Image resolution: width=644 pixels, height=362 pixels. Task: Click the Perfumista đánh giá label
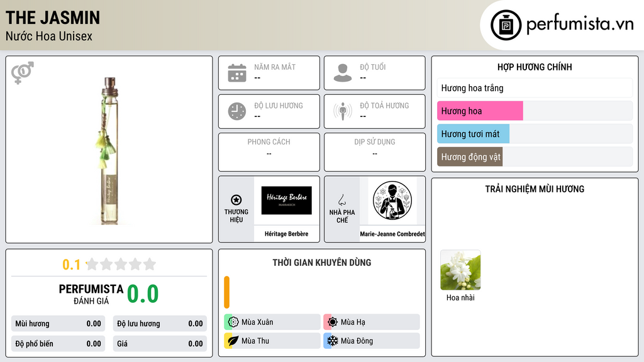coord(91,294)
